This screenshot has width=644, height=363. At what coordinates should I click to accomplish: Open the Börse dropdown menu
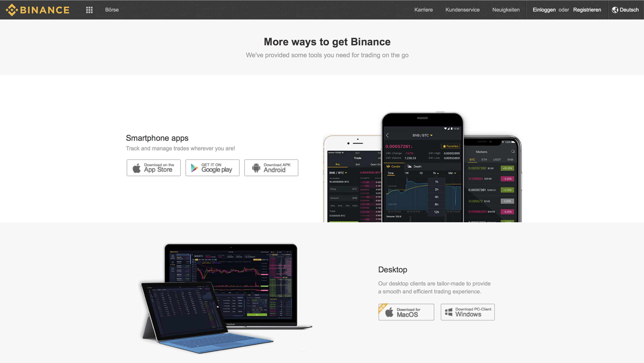(111, 9)
